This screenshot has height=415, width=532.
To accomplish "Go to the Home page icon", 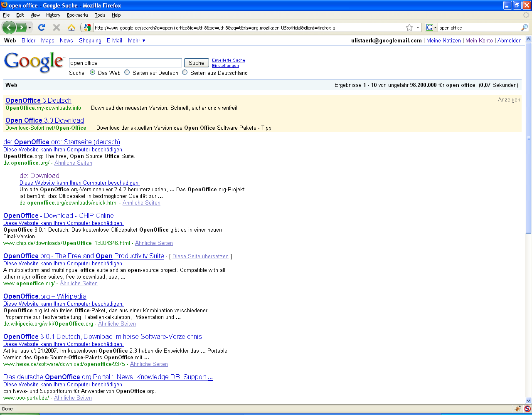I will coord(71,27).
